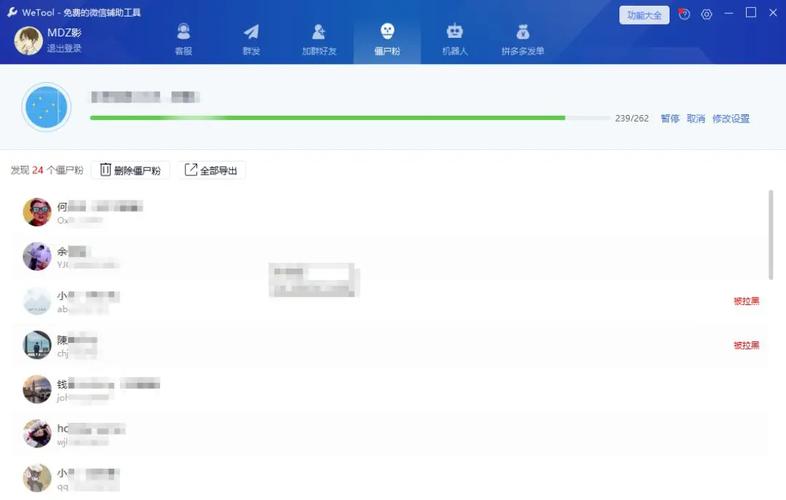This screenshot has height=500, width=786.
Task: Select avatar of contact starting with 陈
Action: 37,345
